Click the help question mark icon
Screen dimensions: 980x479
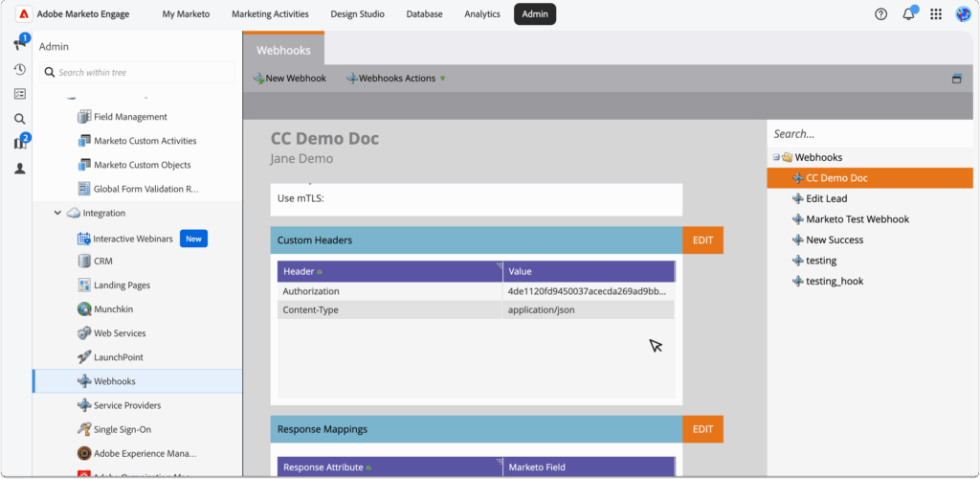(x=880, y=14)
